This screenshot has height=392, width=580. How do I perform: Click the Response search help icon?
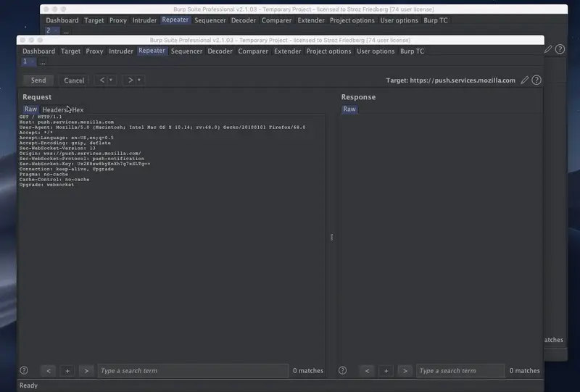click(342, 370)
